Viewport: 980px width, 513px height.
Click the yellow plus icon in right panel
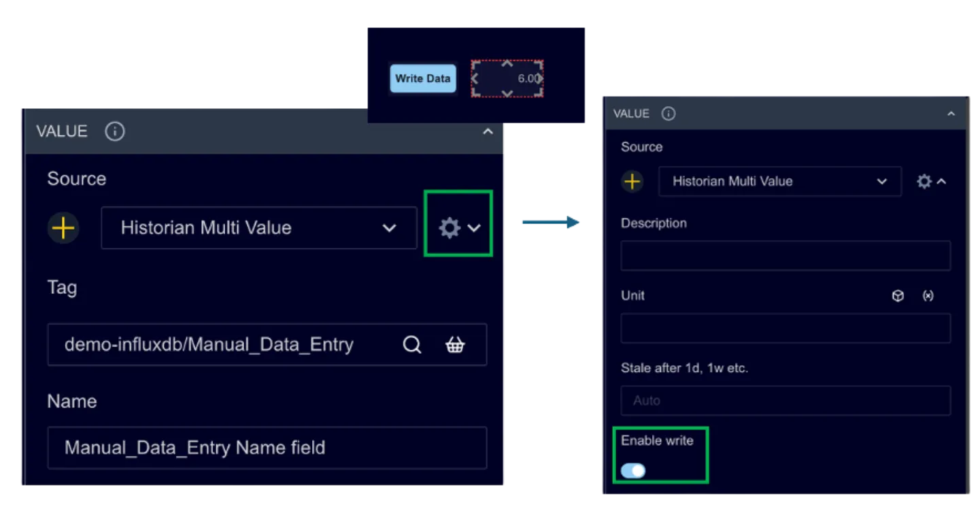632,182
